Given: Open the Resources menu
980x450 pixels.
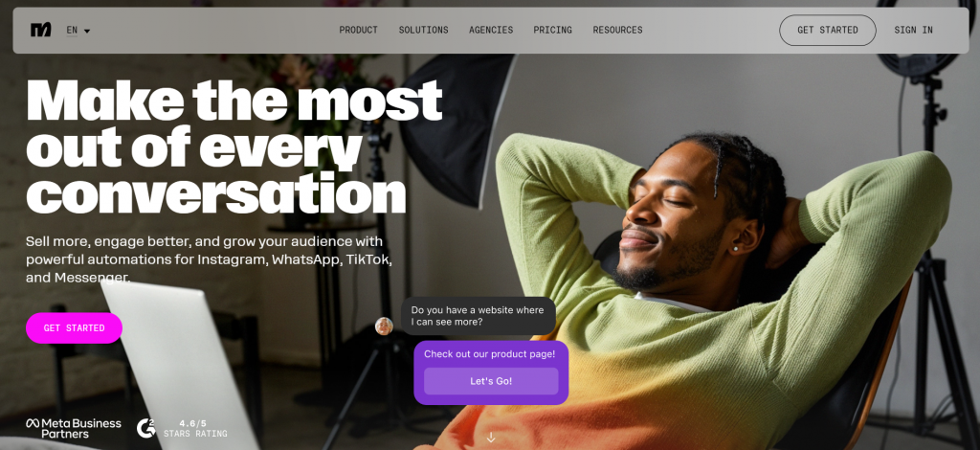Looking at the screenshot, I should point(617,30).
